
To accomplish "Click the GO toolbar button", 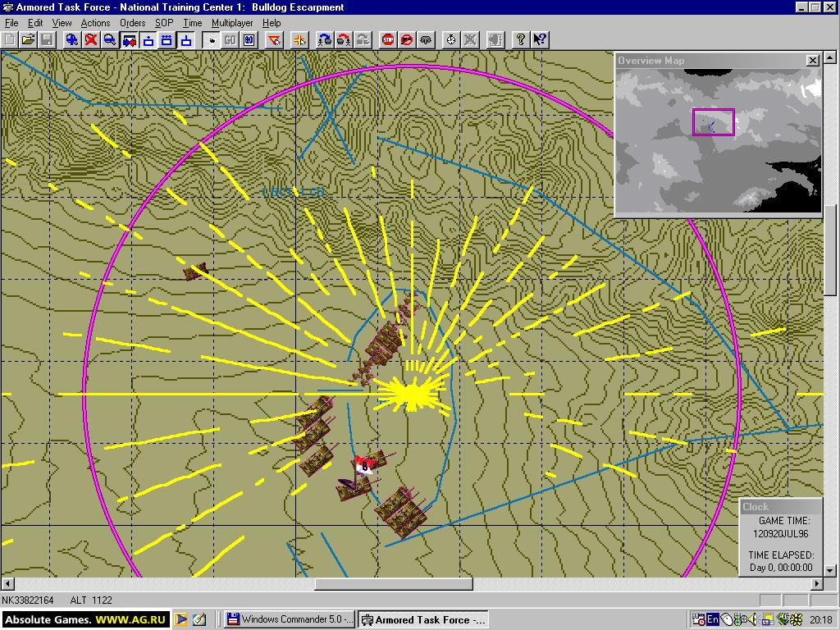I will (230, 39).
